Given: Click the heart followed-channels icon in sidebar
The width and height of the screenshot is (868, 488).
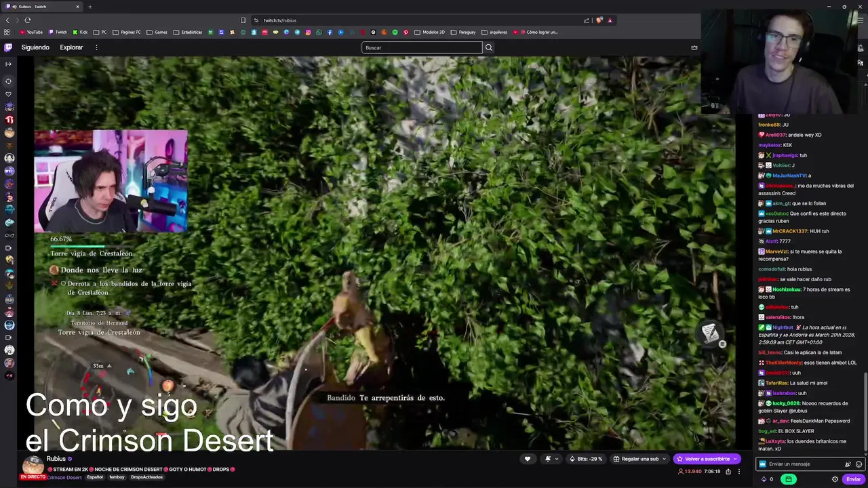Looking at the screenshot, I should point(8,94).
